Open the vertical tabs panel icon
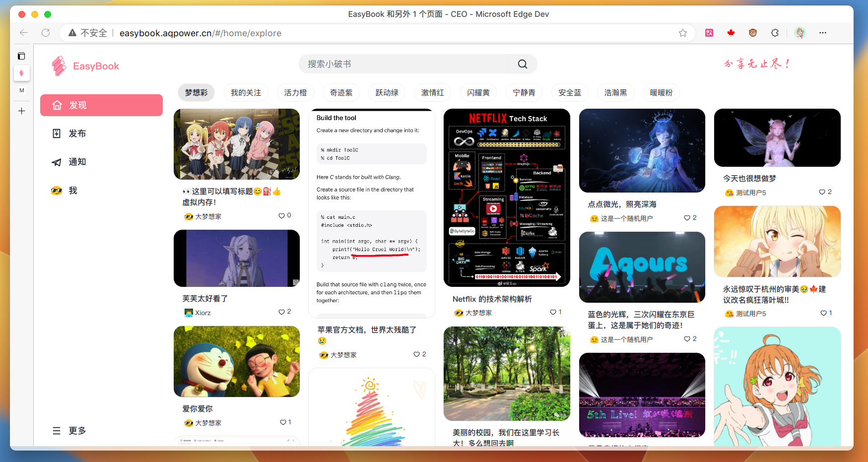The height and width of the screenshot is (462, 868). (22, 56)
